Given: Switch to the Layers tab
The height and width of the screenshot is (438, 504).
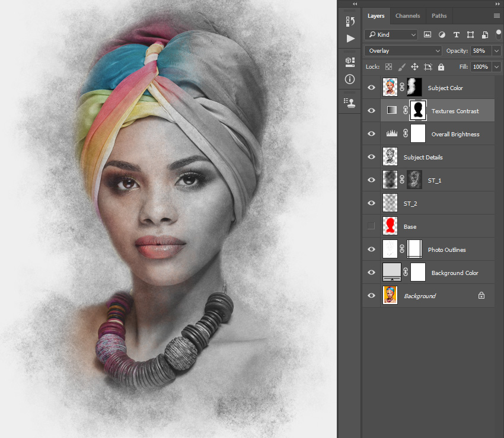Looking at the screenshot, I should 376,16.
